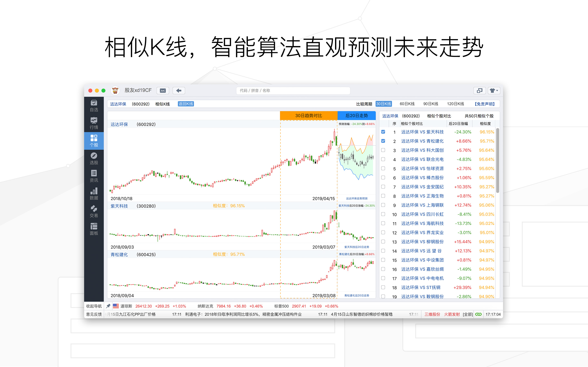Check the 远达环保 VS 科大国创 checkbox
588x367 pixels.
(x=383, y=150)
